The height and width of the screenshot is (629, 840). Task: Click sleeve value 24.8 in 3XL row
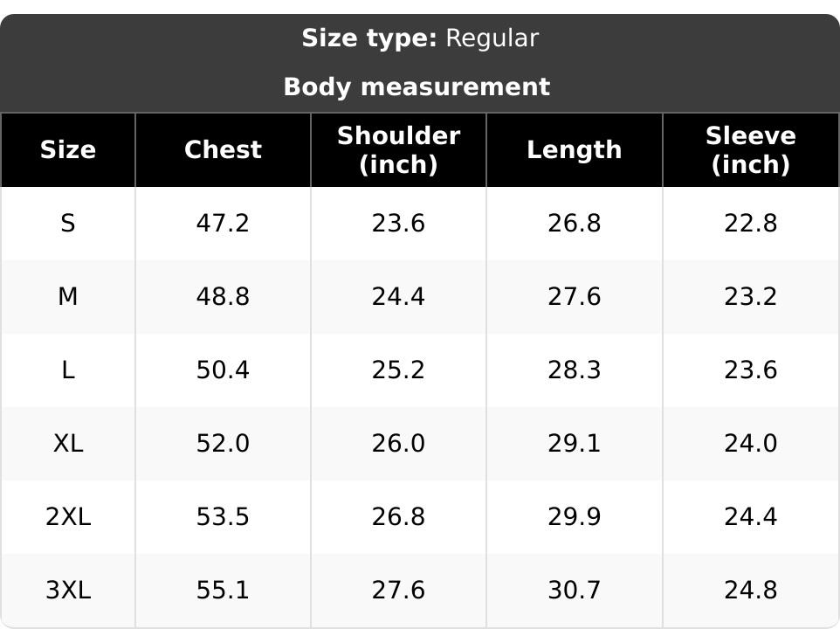tap(751, 591)
